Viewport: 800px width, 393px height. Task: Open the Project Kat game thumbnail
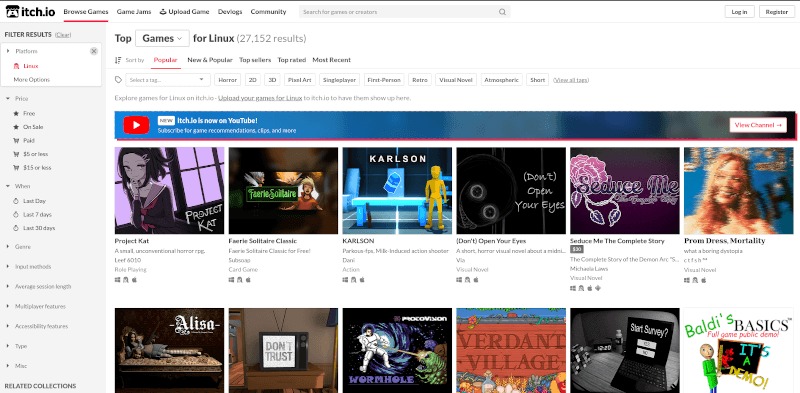click(169, 190)
